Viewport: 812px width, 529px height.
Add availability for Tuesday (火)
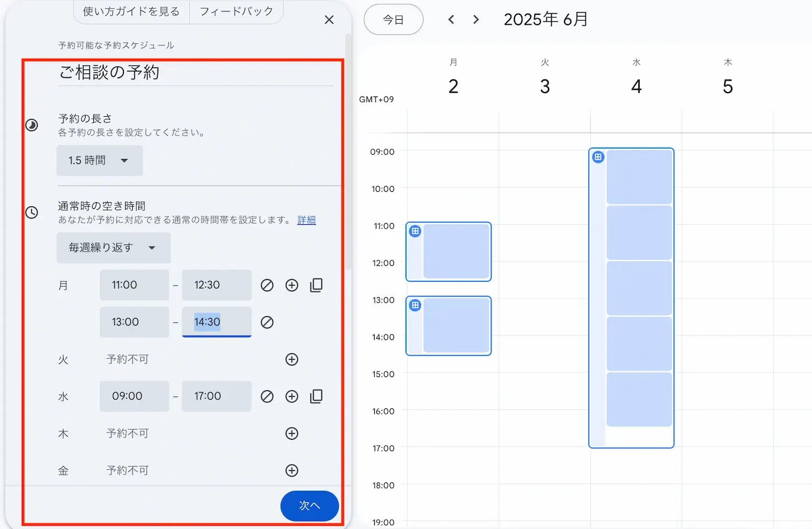(x=292, y=360)
